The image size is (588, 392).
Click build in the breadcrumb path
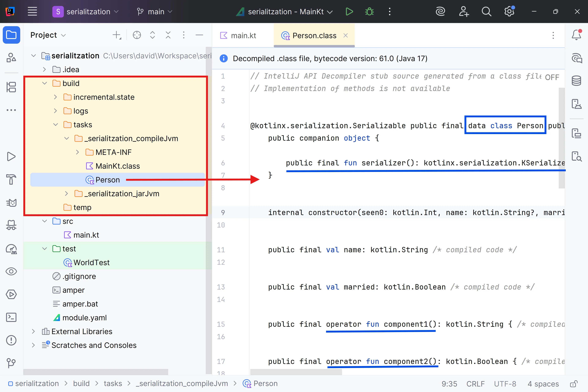[81, 384]
